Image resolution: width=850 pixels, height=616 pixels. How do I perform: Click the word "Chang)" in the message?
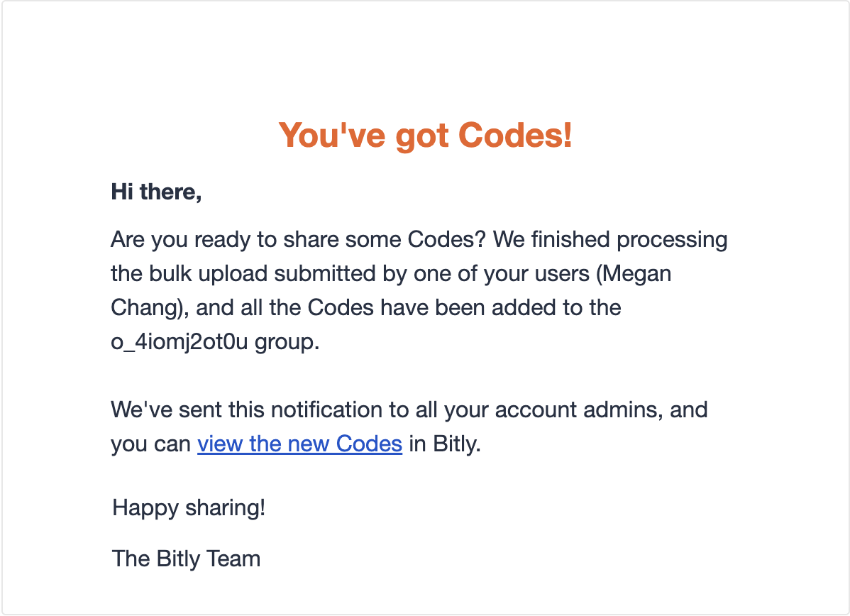[149, 308]
